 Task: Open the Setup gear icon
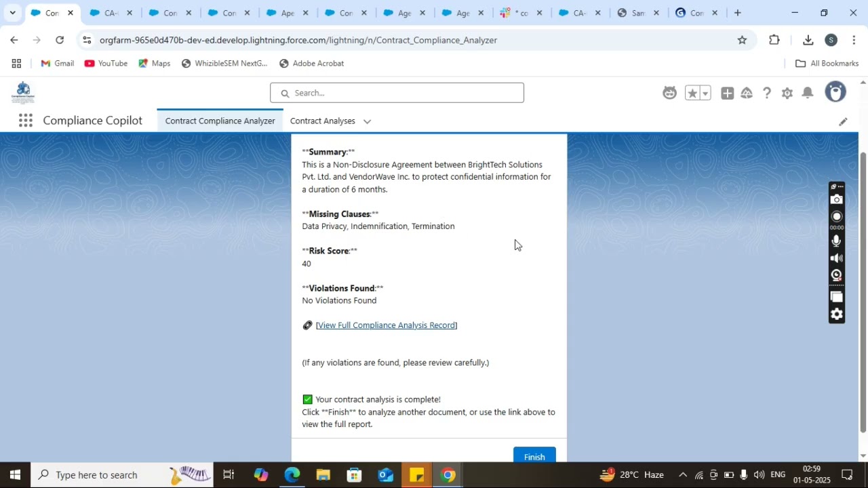click(787, 93)
